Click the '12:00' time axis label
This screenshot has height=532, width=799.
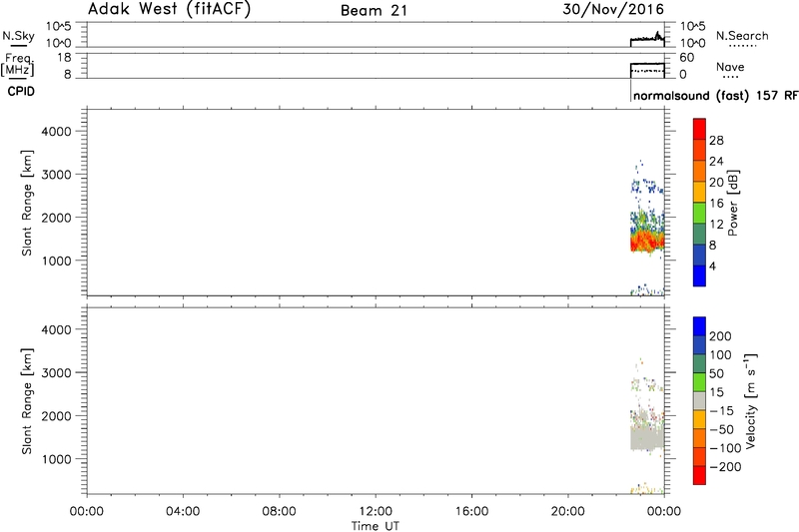[x=376, y=511]
